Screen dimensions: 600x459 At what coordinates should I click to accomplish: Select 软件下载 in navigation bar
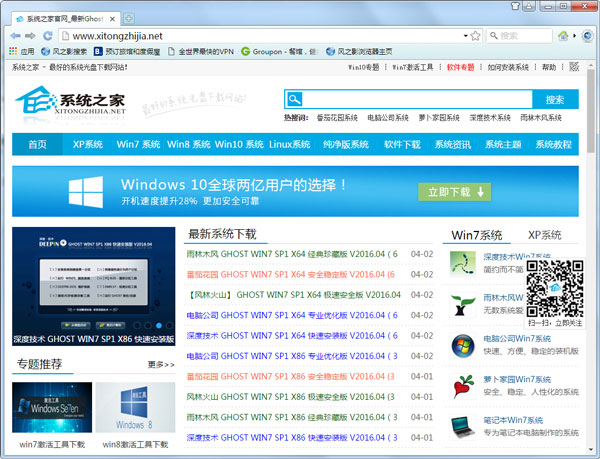click(x=402, y=144)
